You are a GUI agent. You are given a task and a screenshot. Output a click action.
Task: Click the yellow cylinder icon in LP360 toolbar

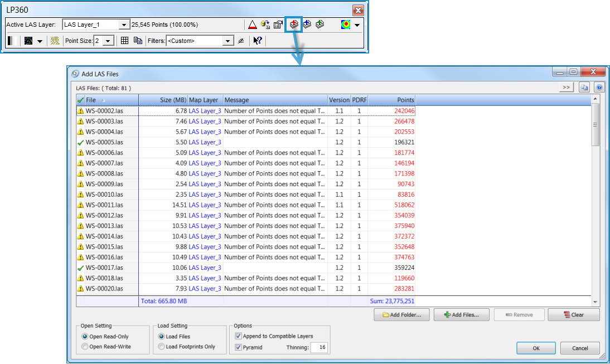265,25
